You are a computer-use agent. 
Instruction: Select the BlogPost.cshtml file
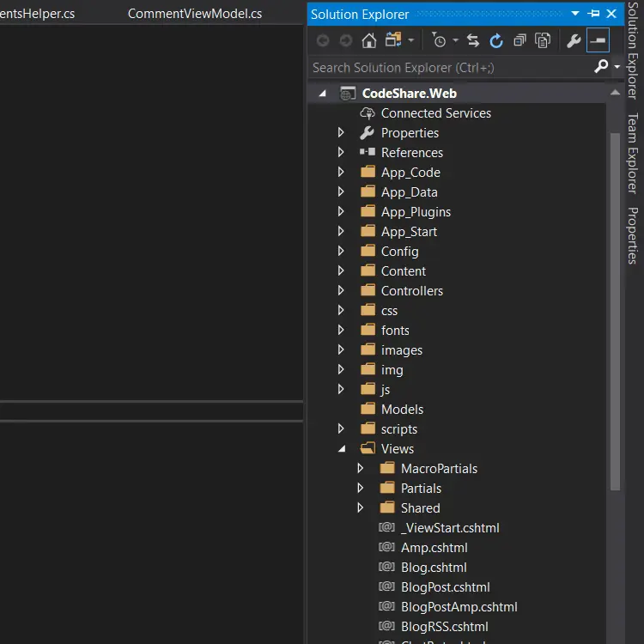[445, 587]
